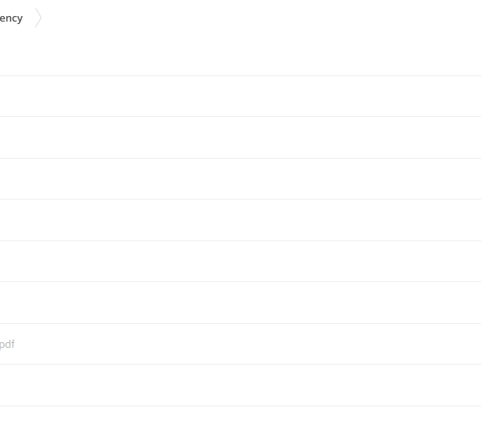The height and width of the screenshot is (448, 481).
Task: Click the column header area below the breadcrumb
Action: [x=240, y=55]
